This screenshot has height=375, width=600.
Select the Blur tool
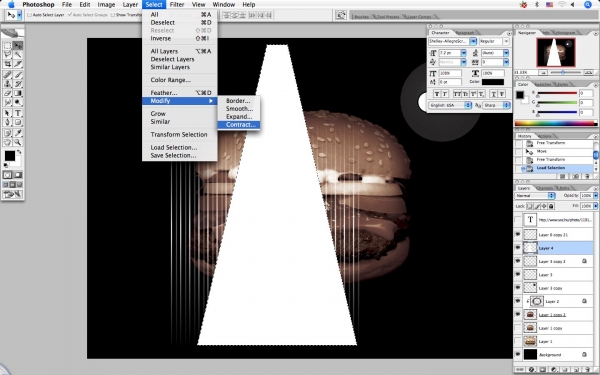coord(7,102)
